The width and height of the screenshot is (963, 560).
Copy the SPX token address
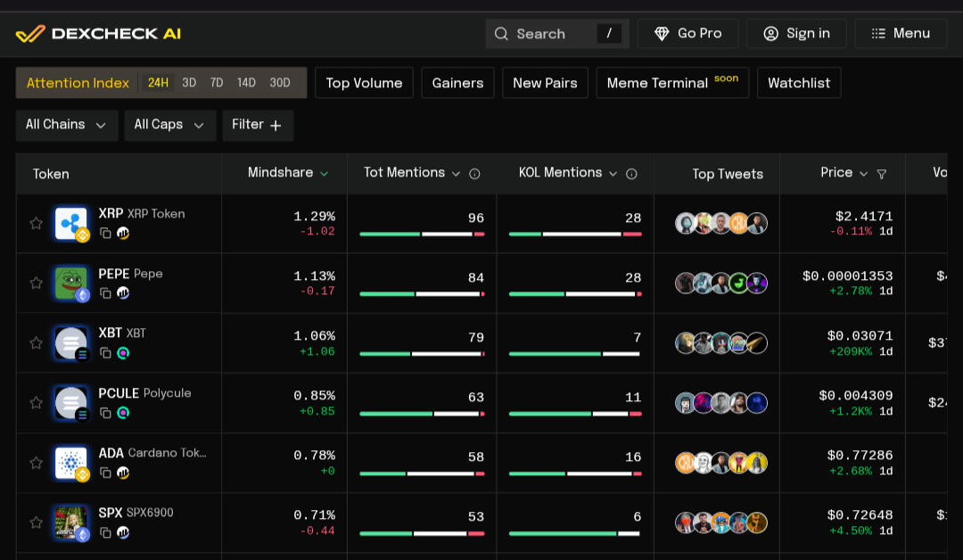pyautogui.click(x=105, y=532)
